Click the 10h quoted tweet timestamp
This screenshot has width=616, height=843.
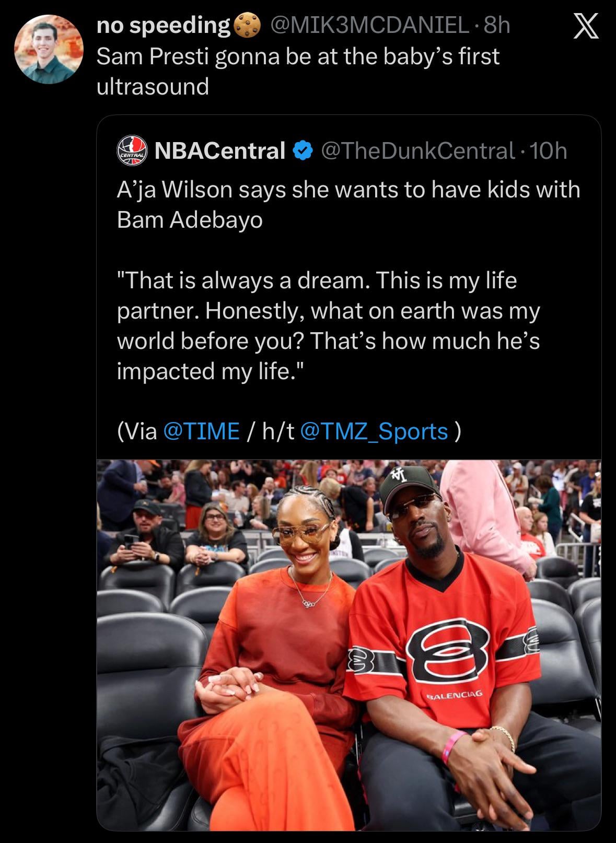[548, 151]
